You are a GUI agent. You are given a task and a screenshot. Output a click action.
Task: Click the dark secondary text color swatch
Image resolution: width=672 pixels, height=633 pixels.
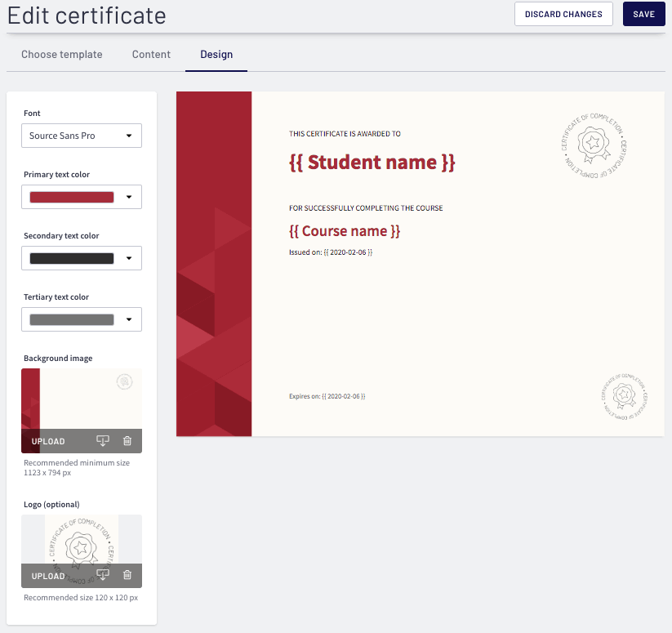72,258
